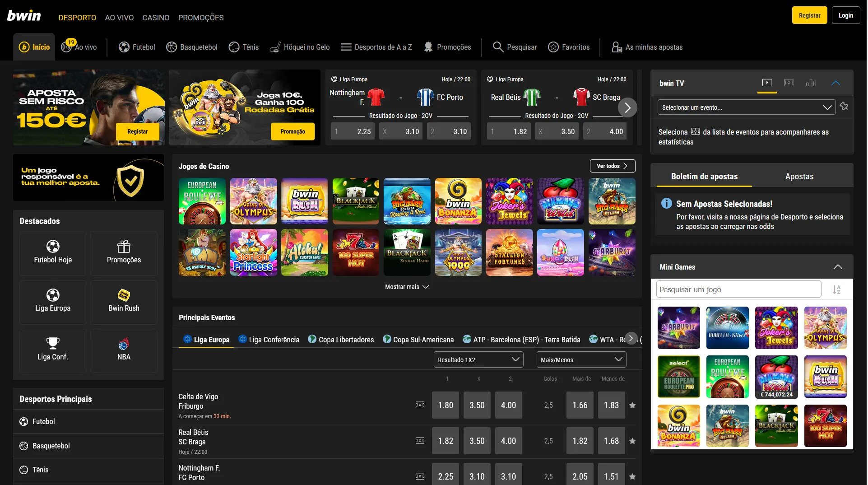Click 'Ver todos' for casino games
This screenshot has width=868, height=485.
pos(613,166)
